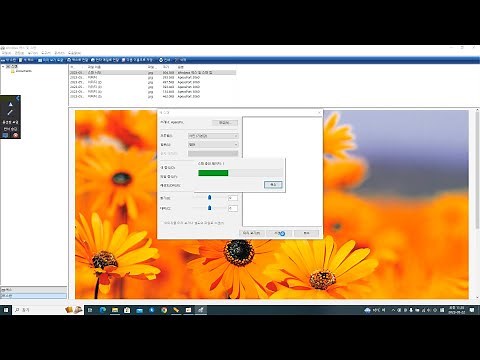
Task: Switch to 스캔 view in bottom-left pane
Action: point(33,296)
